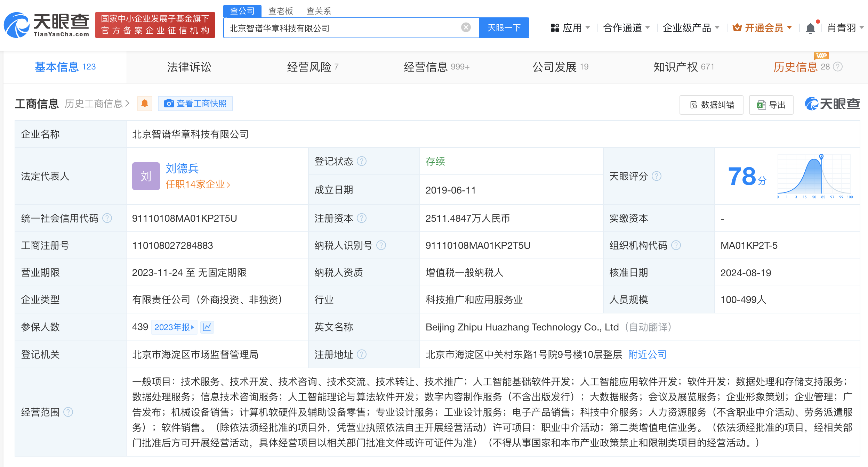Switch to the 查老板 tab
This screenshot has height=467, width=868.
(280, 11)
